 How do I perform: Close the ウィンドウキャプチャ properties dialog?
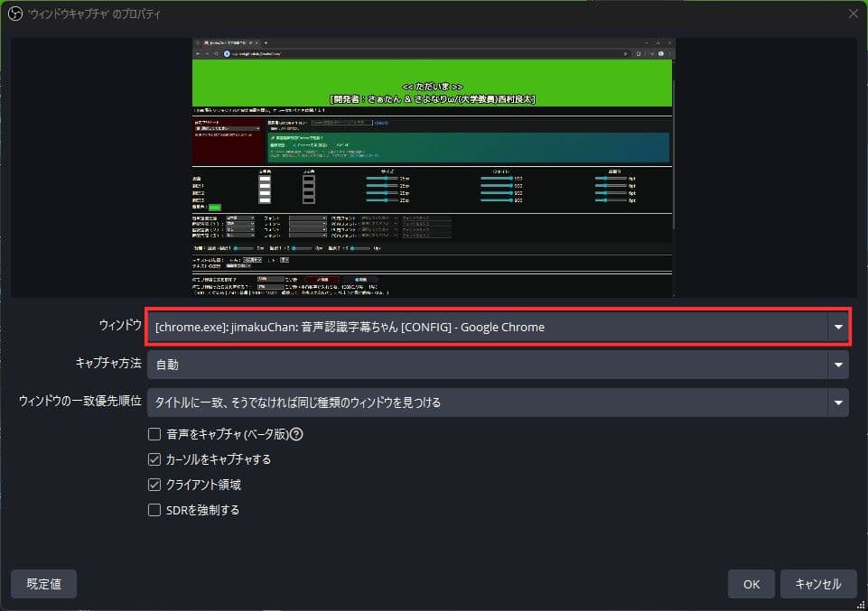pos(853,13)
